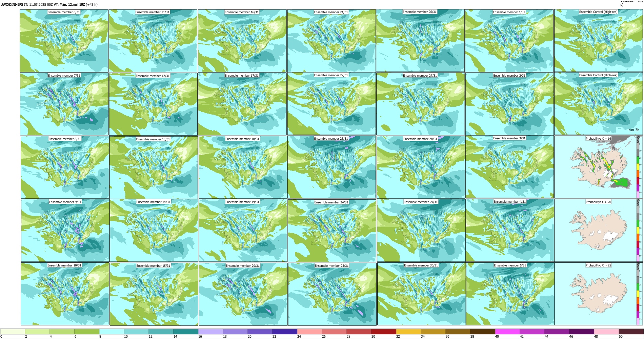View the Ensemble member 30/31 panel
644x339 pixels.
pyautogui.click(x=421, y=294)
